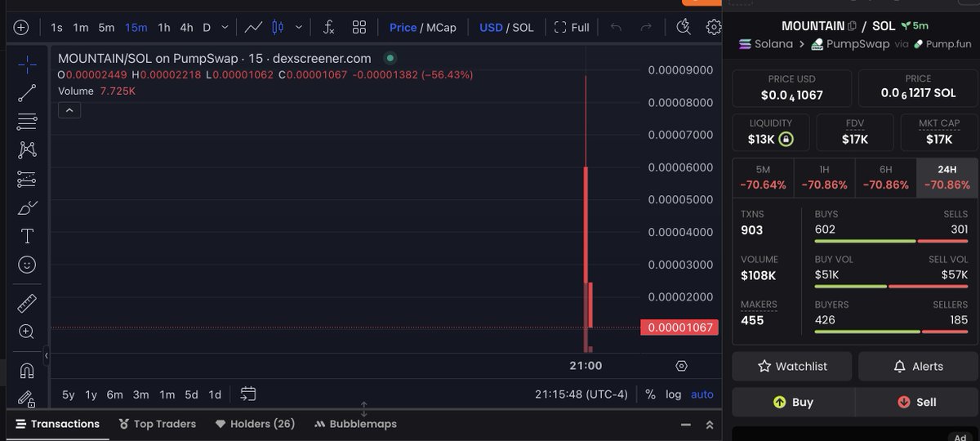Select the 15m timeframe

click(136, 27)
